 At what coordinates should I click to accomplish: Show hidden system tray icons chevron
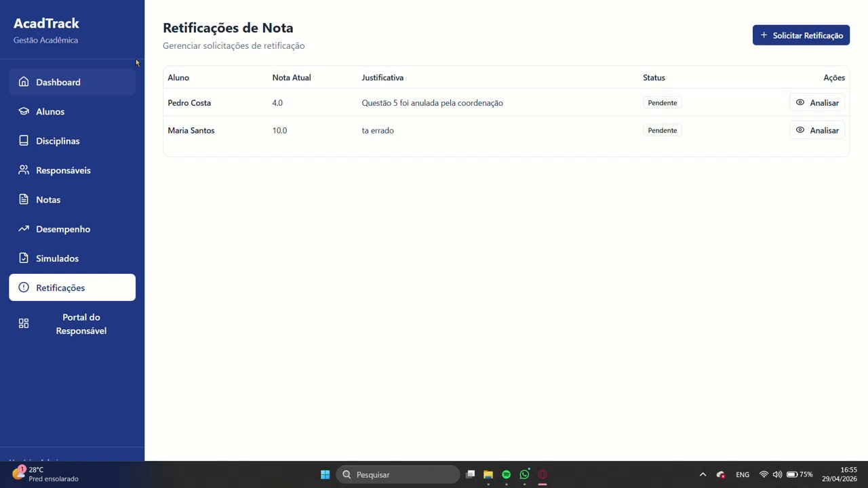[703, 474]
